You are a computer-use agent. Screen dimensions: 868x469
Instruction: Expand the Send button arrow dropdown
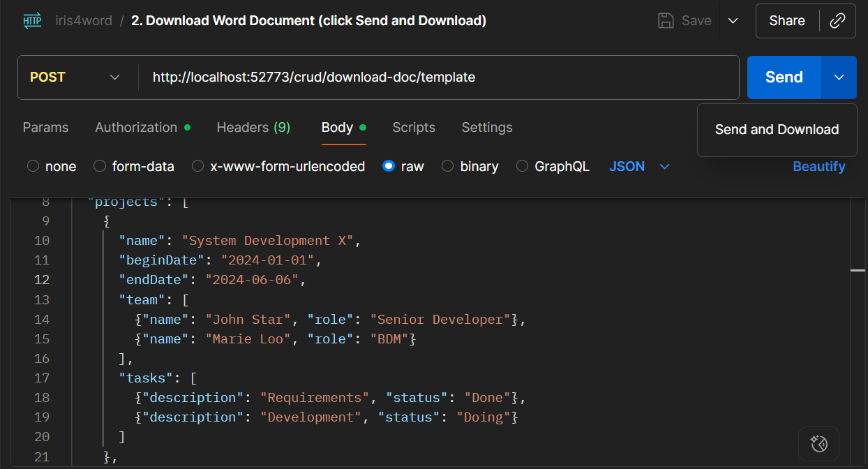click(839, 77)
